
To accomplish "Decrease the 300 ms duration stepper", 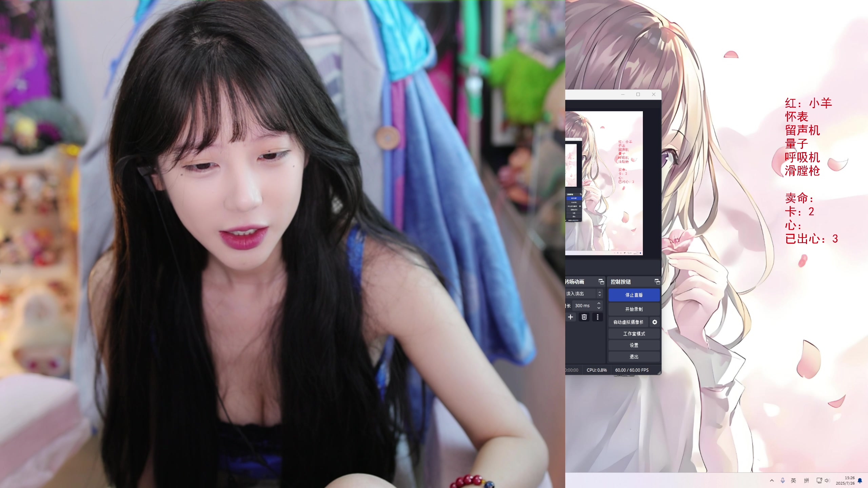I will click(599, 308).
